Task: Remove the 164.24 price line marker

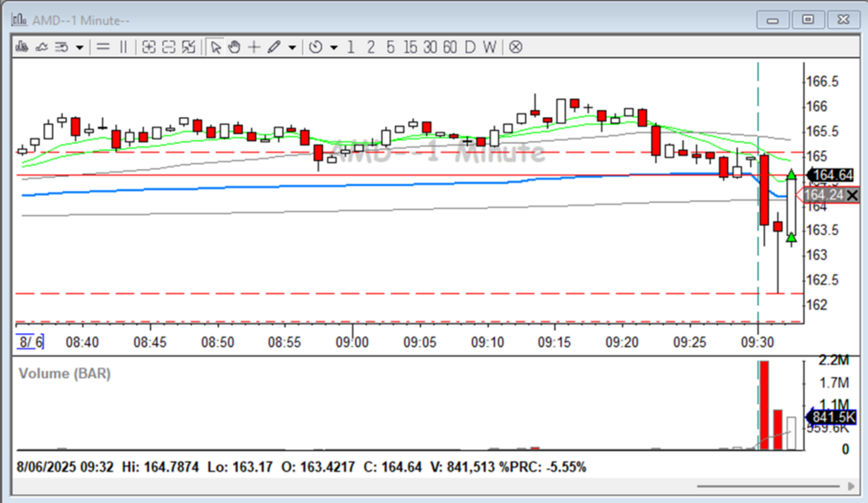Action: 852,196
